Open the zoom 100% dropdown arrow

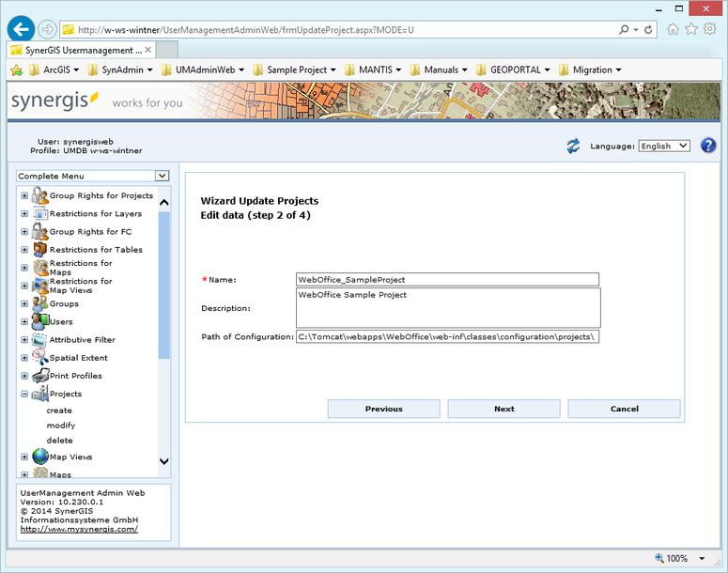702,558
